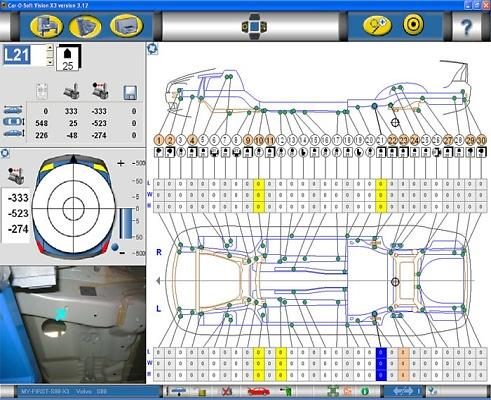Click the adapter type 25 selector box

(x=68, y=58)
